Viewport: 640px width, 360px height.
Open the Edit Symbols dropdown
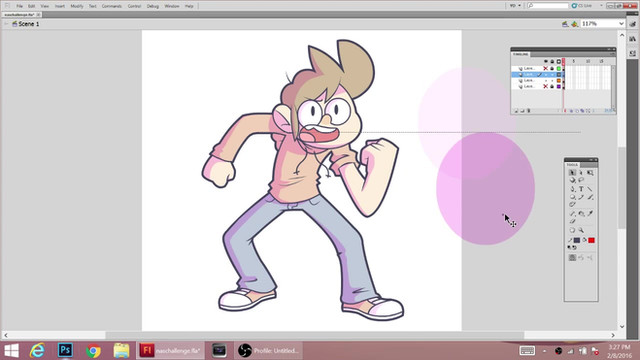coord(575,24)
